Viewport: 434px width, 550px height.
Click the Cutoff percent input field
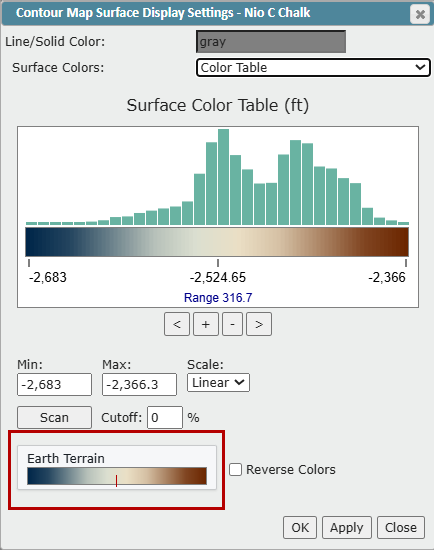click(x=165, y=417)
